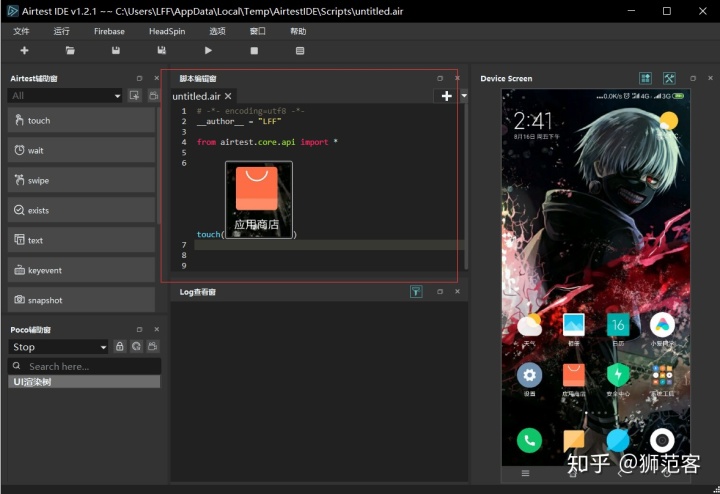Open the Device Screen tools wrench icon
The width and height of the screenshot is (720, 494).
[669, 79]
